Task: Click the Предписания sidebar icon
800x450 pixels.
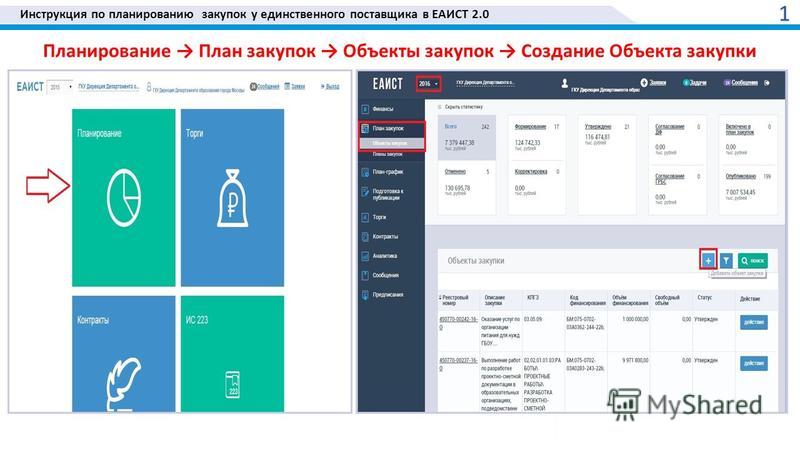Action: click(x=365, y=295)
